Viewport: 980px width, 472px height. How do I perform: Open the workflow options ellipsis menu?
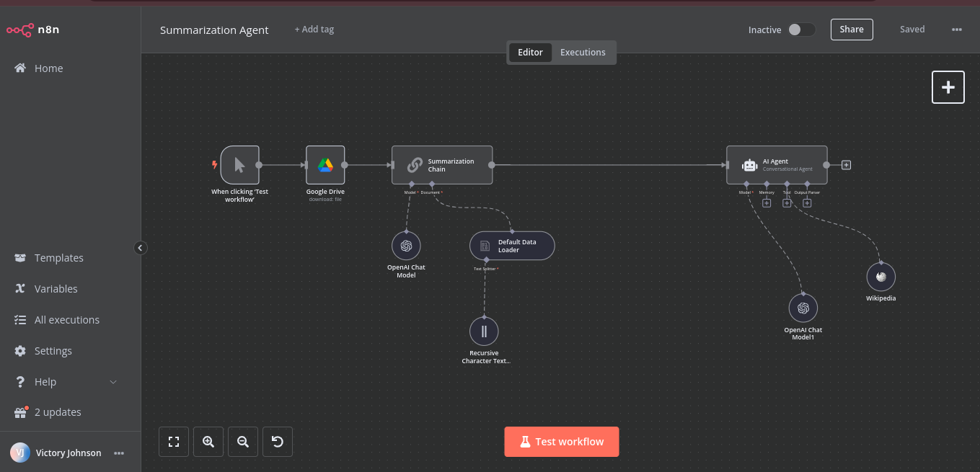(x=957, y=30)
